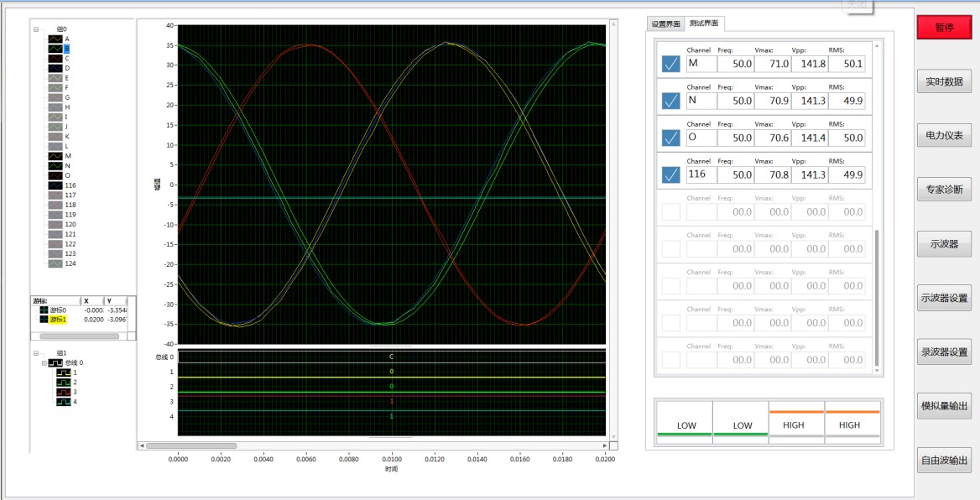Switch to the 设置界面 tab

coord(665,24)
